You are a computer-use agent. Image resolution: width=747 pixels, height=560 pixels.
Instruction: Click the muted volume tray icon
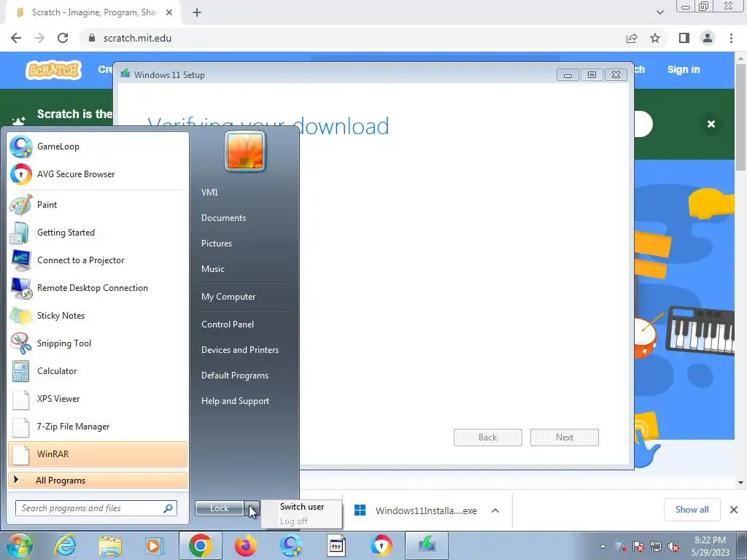(x=673, y=546)
